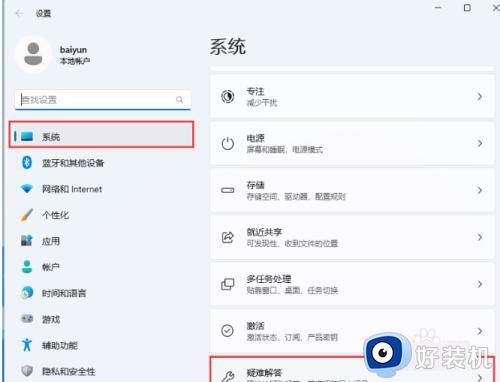Click the globe clock time icon

[x=27, y=293]
